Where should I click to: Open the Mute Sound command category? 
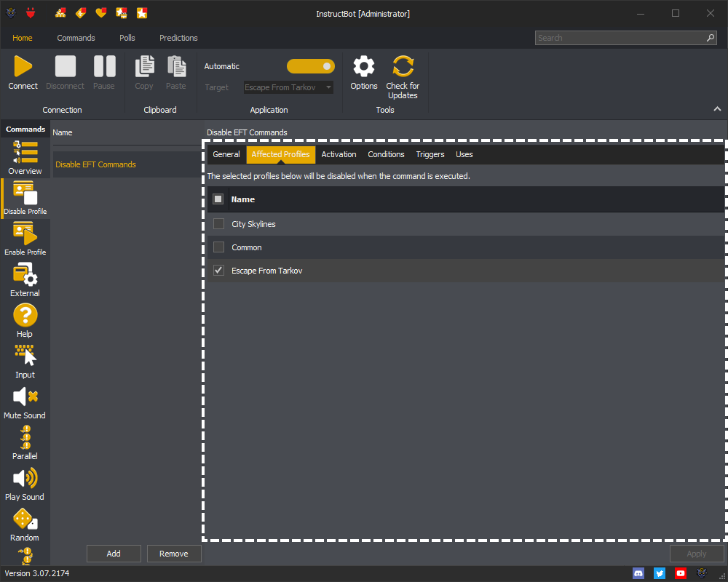[25, 402]
